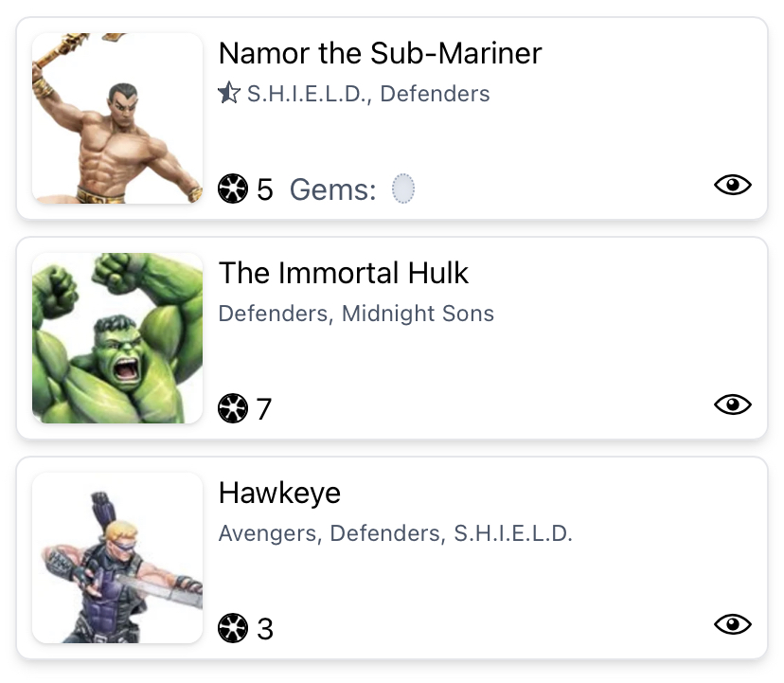Click Hawkeye's threat level icon

coord(232,628)
